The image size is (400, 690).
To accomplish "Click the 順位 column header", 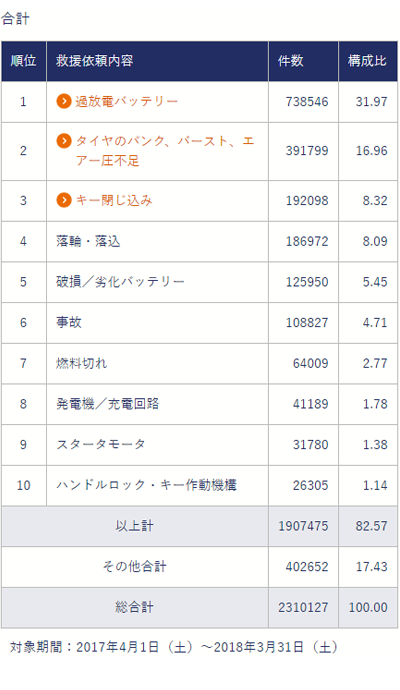I will (x=23, y=61).
